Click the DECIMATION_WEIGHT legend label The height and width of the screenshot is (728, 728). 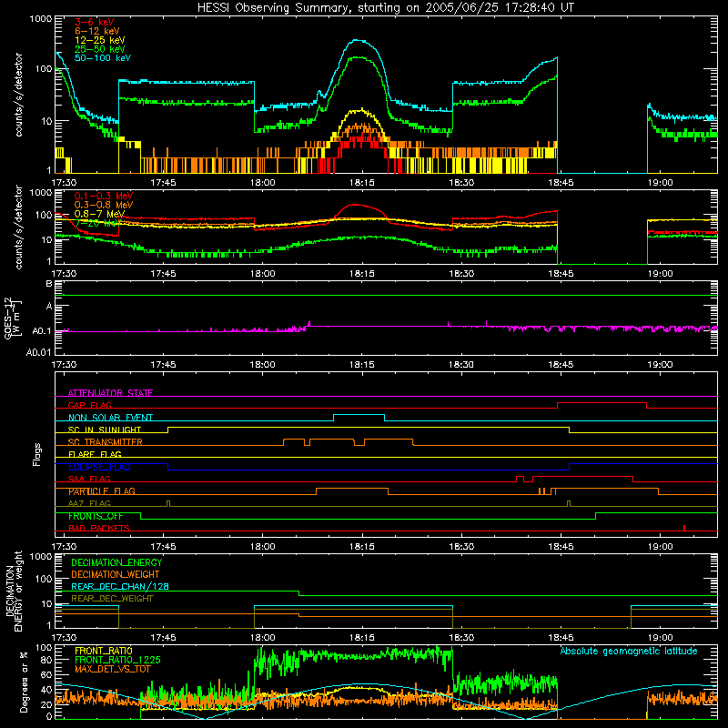[x=116, y=574]
